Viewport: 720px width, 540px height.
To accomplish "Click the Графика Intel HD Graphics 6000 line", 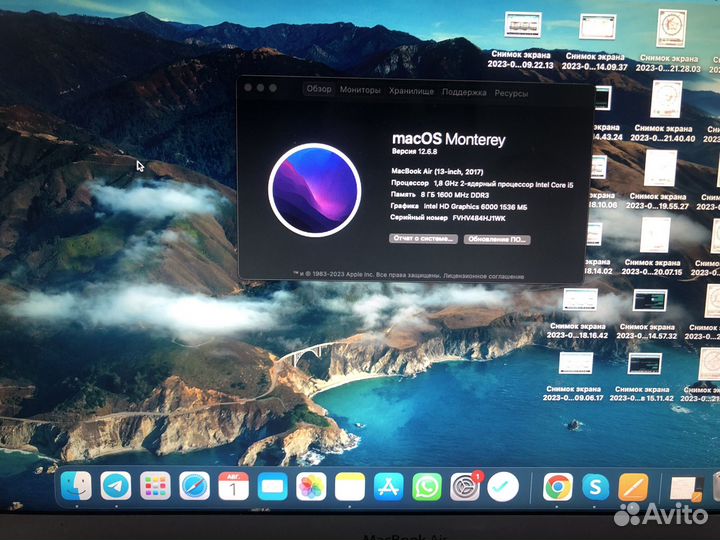I will coord(459,207).
